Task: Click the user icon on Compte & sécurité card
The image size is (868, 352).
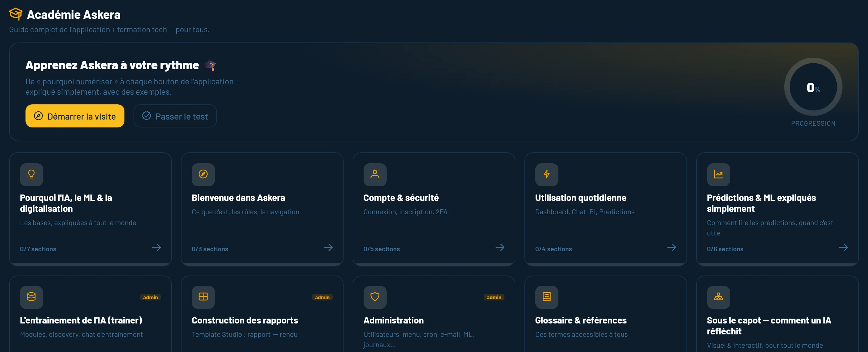Action: [x=375, y=174]
